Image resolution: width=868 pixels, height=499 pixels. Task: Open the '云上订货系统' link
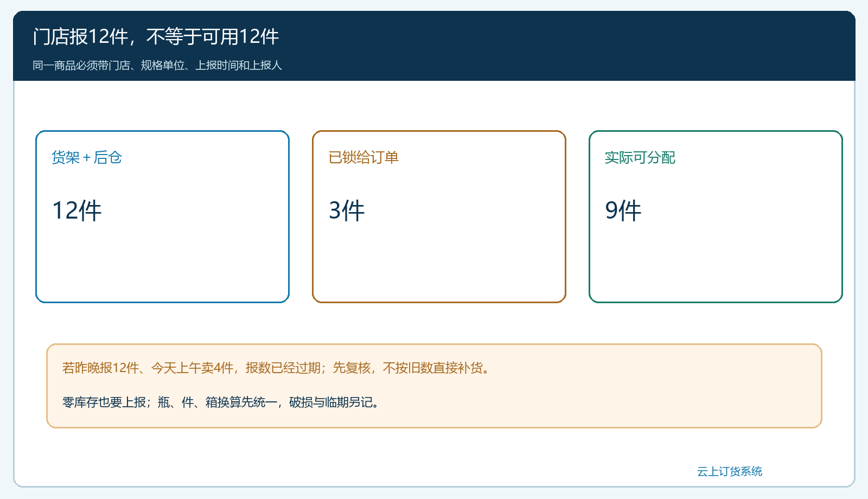(x=730, y=471)
